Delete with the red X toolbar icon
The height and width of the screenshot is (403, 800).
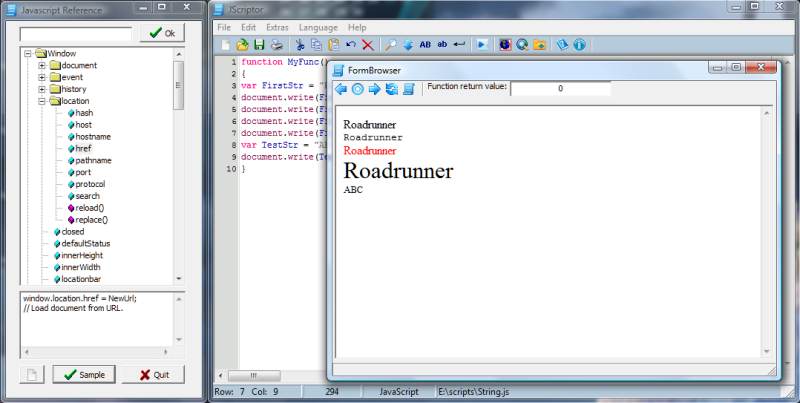point(368,45)
